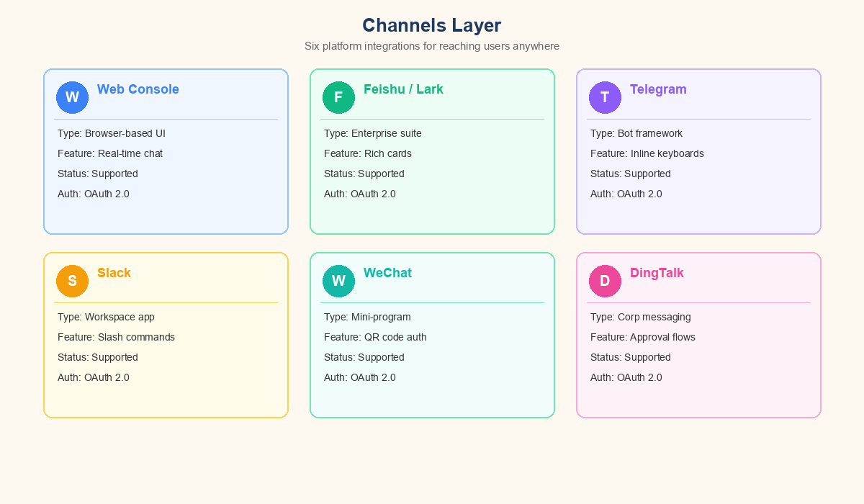Click the teal W WeChat icon

point(338,281)
